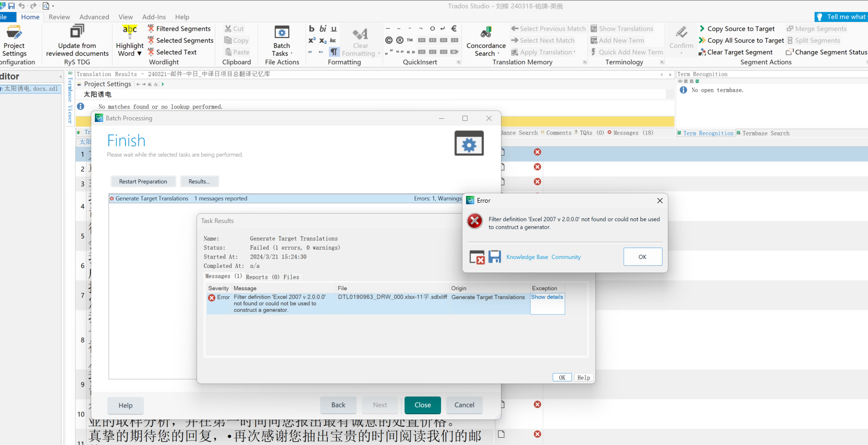Screen dimensions: 868x445
Task: Click Selected Segments in Wordlight group
Action: pos(180,40)
